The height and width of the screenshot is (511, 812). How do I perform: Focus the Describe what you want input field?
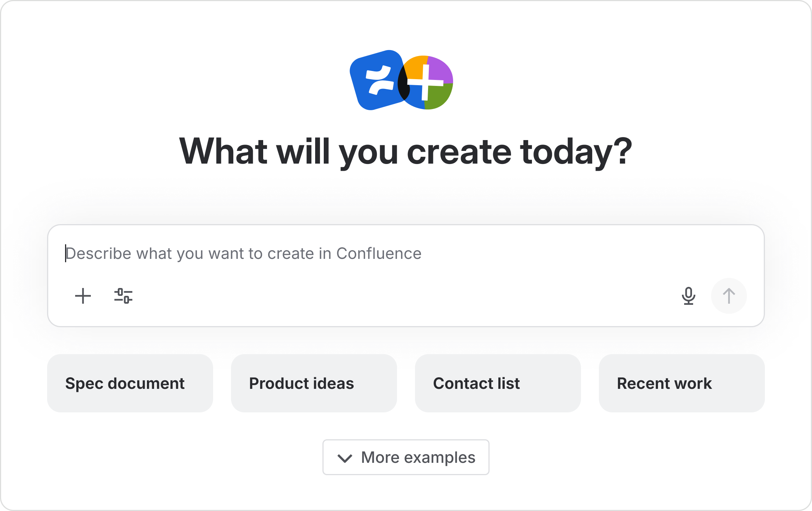point(243,253)
